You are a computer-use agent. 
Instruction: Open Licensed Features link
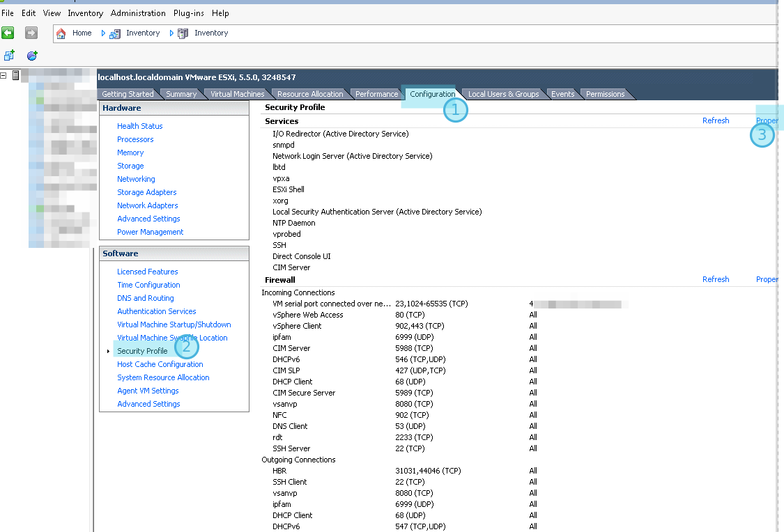click(148, 272)
